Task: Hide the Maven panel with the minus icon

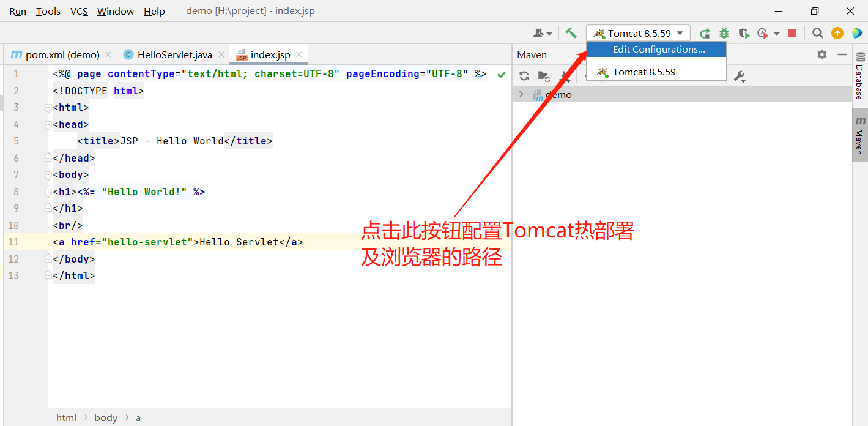Action: click(842, 54)
